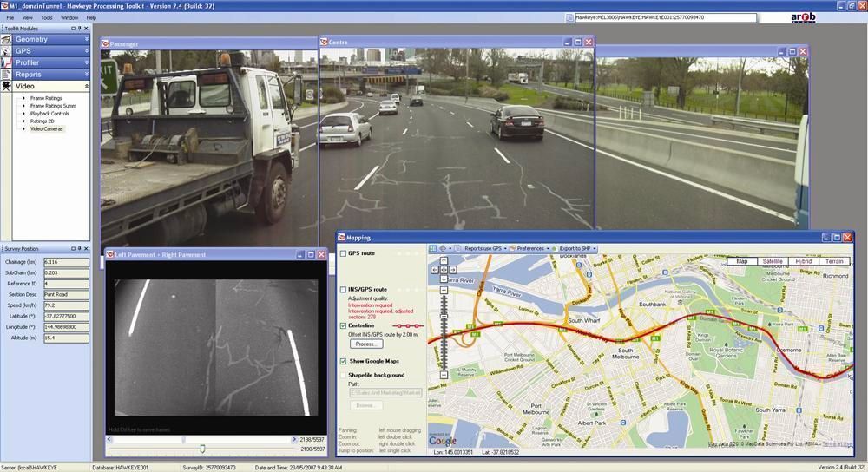The image size is (868, 472).
Task: Open the Tools menu
Action: [x=47, y=17]
